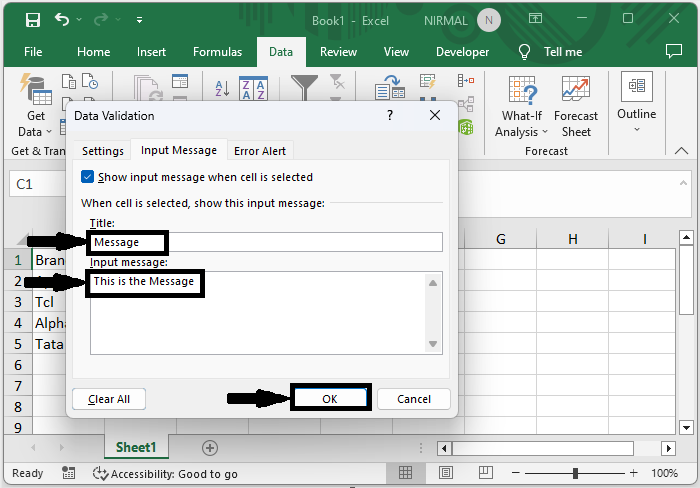
Task: Open Customize Quick Access Toolbar dropdown
Action: (140, 20)
